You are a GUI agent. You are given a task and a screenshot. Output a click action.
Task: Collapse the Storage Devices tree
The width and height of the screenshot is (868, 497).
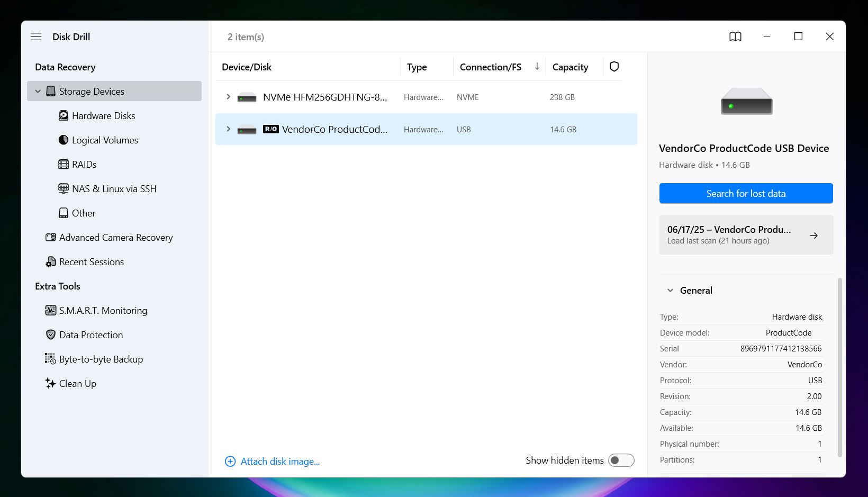(x=38, y=91)
